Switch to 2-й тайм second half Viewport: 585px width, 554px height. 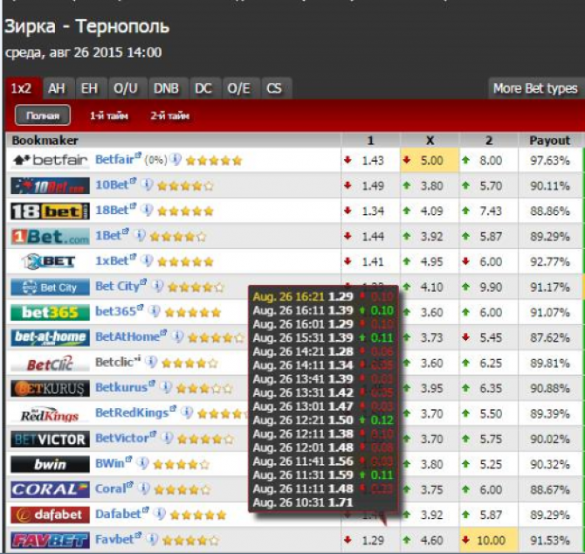coord(170,116)
